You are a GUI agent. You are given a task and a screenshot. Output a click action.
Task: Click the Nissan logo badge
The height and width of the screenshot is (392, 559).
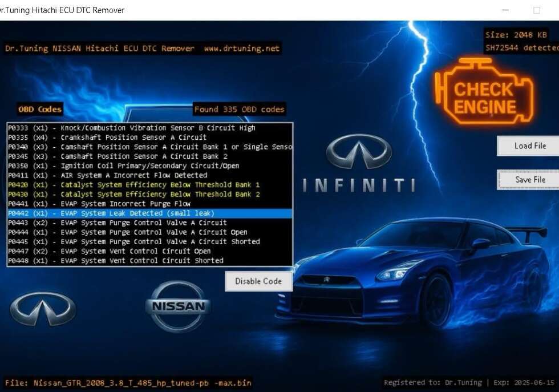point(178,306)
